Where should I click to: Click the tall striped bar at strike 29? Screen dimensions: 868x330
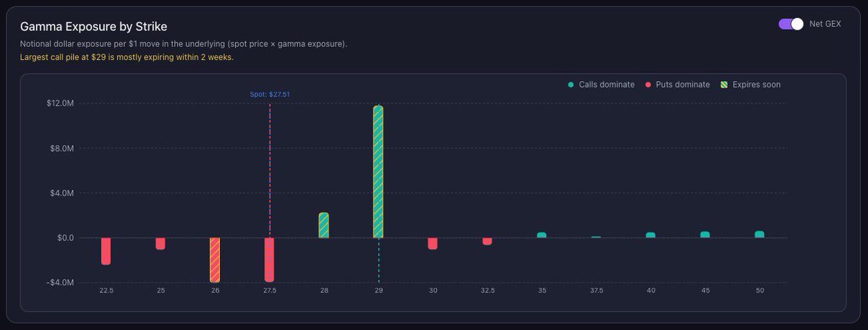378,172
